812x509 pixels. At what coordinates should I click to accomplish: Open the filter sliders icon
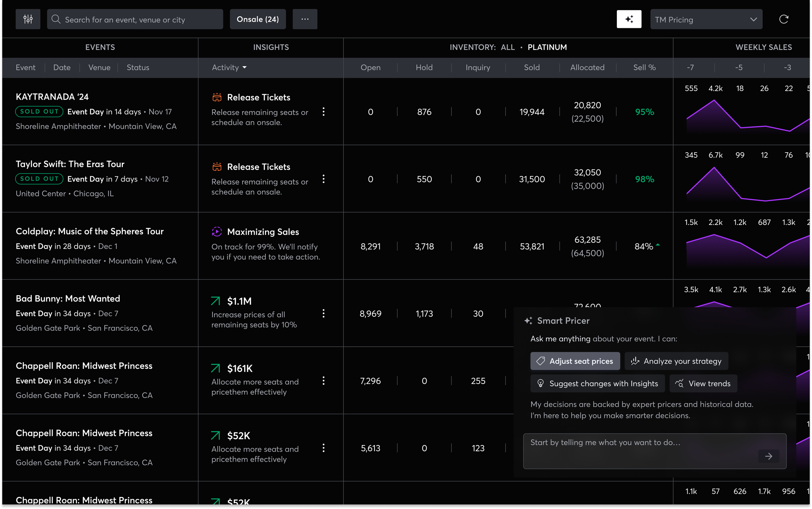tap(28, 19)
